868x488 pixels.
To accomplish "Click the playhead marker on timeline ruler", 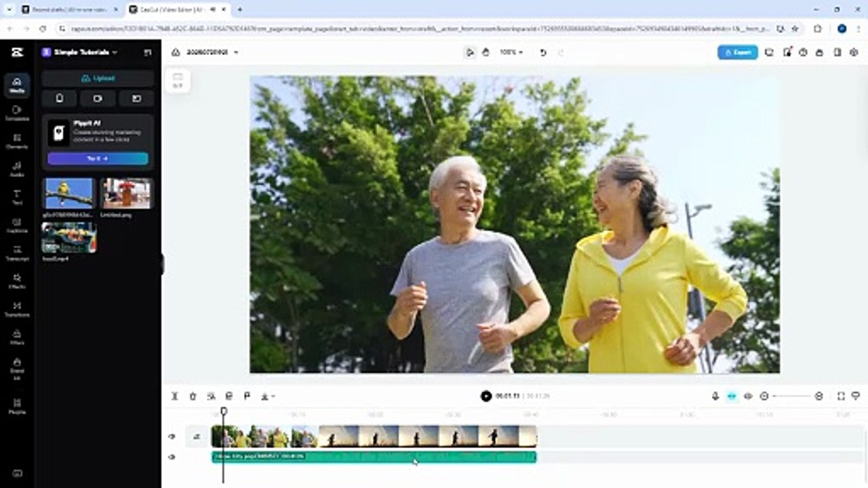I will click(x=223, y=411).
